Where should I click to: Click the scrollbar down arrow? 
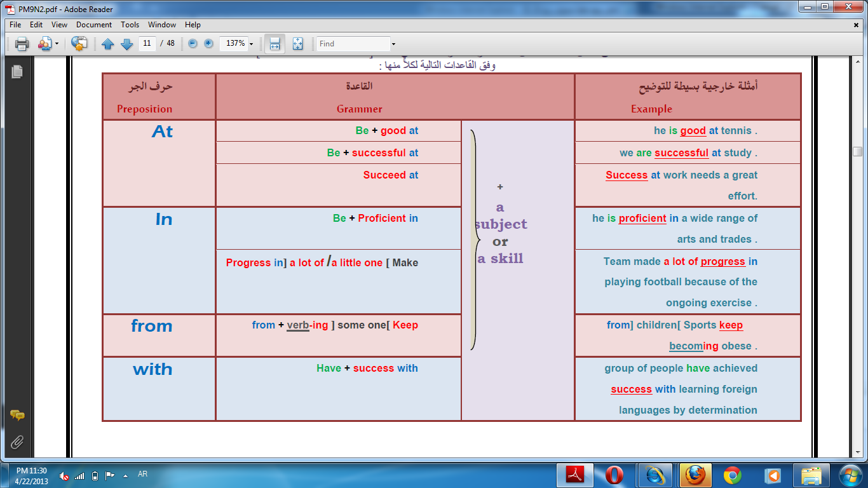857,452
